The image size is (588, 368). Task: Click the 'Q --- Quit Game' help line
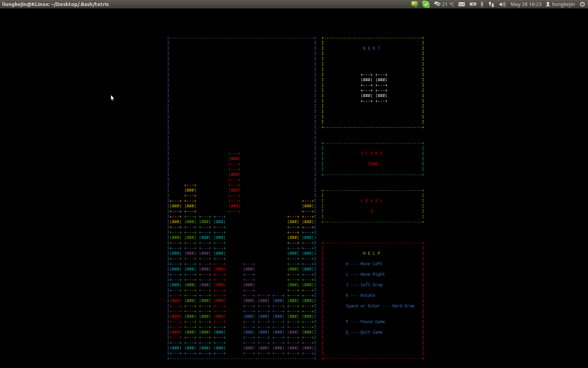[364, 332]
